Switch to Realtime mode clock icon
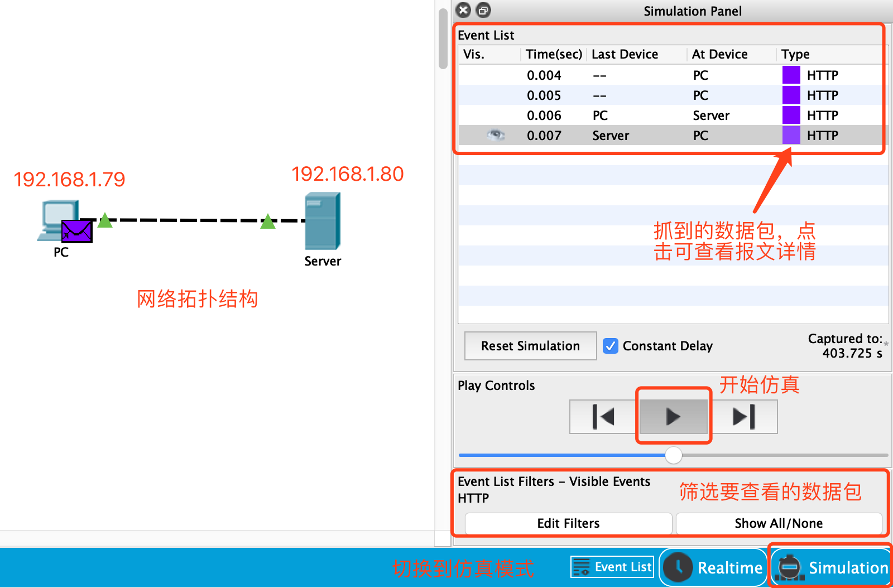 coord(678,567)
